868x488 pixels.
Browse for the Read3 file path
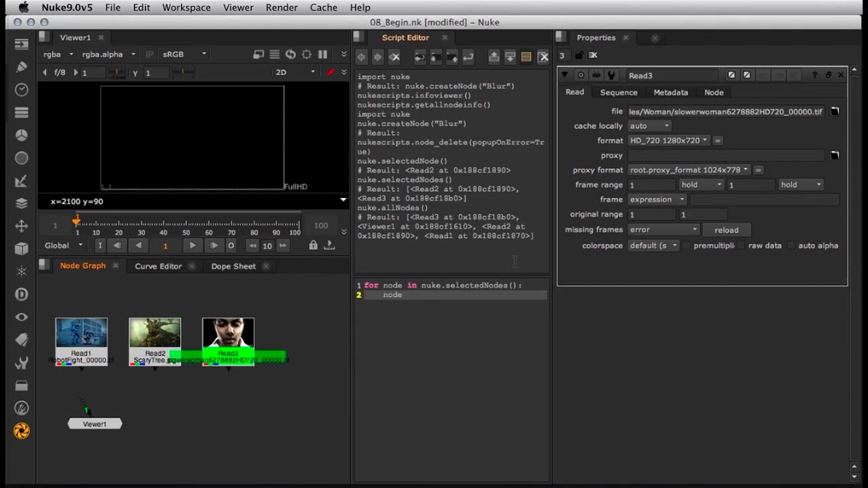pyautogui.click(x=835, y=111)
